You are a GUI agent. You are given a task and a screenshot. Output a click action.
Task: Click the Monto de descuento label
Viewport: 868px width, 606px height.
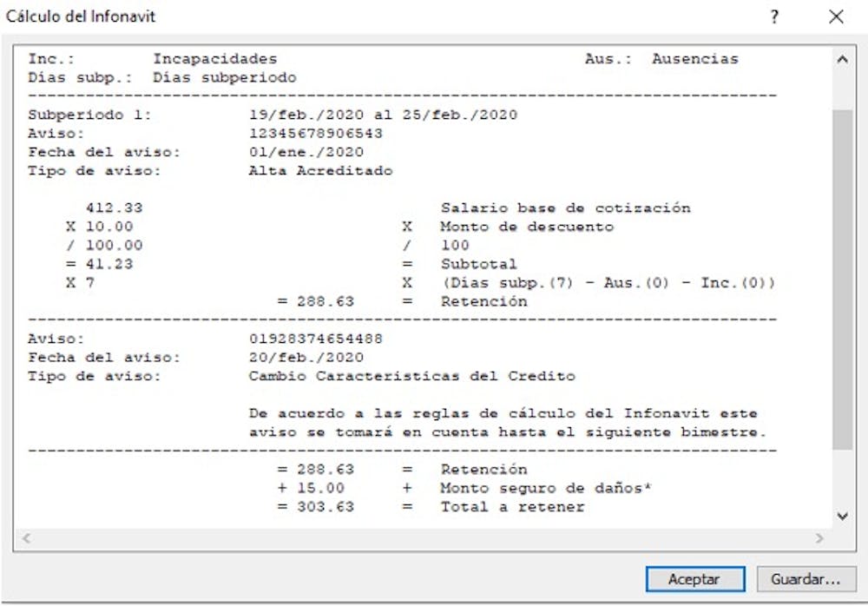(527, 227)
